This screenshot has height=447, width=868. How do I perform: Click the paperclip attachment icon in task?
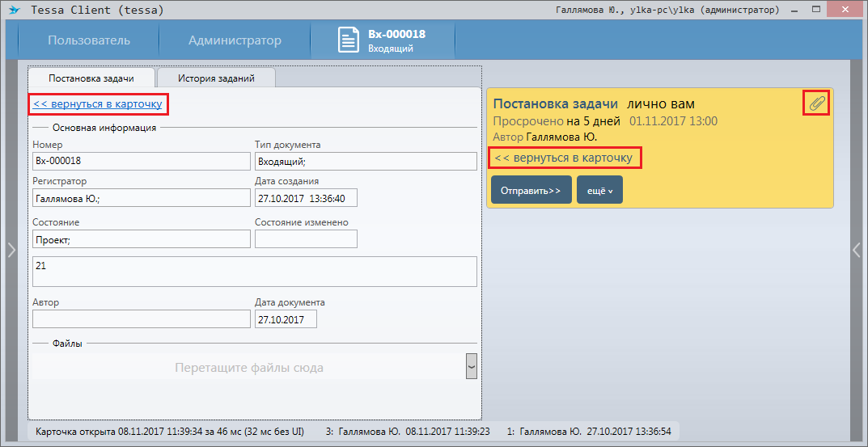[816, 103]
